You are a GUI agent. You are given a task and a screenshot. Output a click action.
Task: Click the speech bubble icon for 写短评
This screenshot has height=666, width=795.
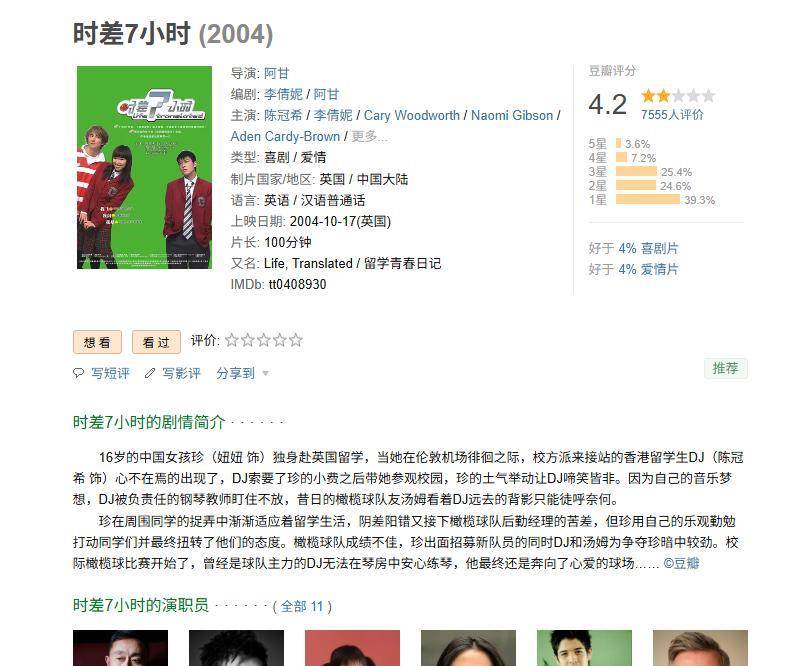coord(78,374)
